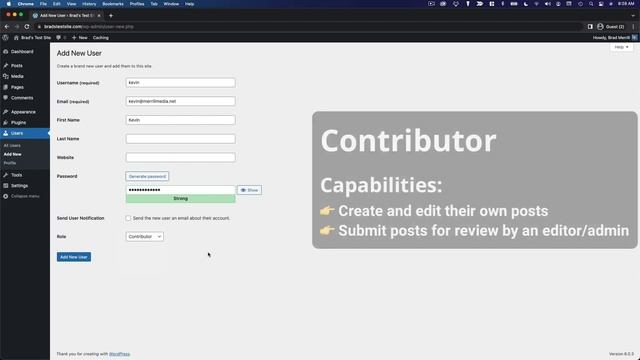Expand the Help panel tab
Screen dimensions: 640x360
pyautogui.click(x=621, y=47)
